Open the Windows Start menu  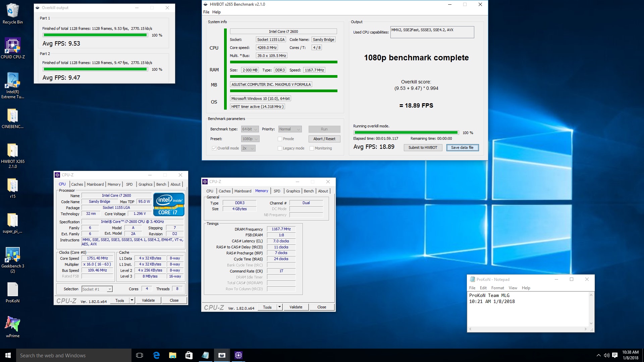click(8, 355)
